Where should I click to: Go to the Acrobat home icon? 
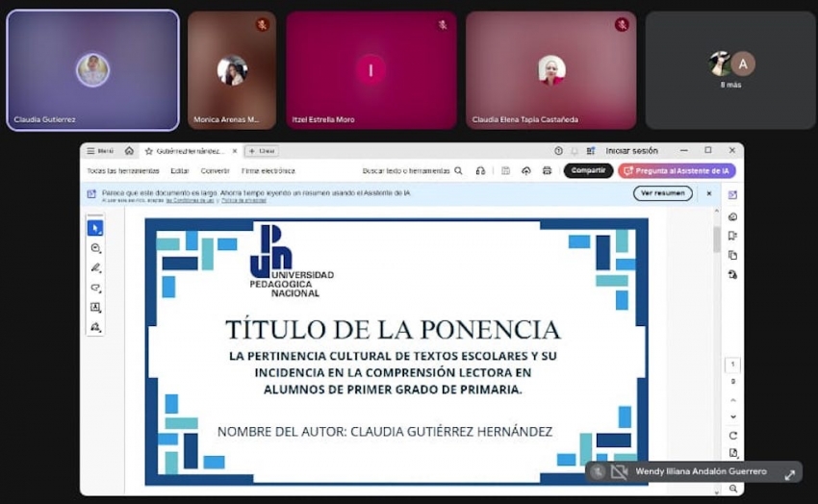coord(129,151)
